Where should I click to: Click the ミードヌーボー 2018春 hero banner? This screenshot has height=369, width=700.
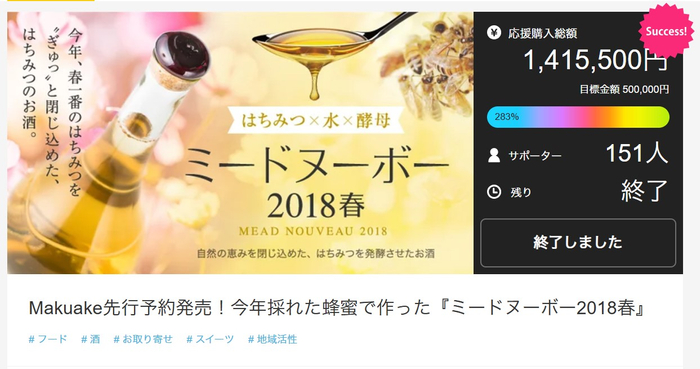click(x=240, y=143)
